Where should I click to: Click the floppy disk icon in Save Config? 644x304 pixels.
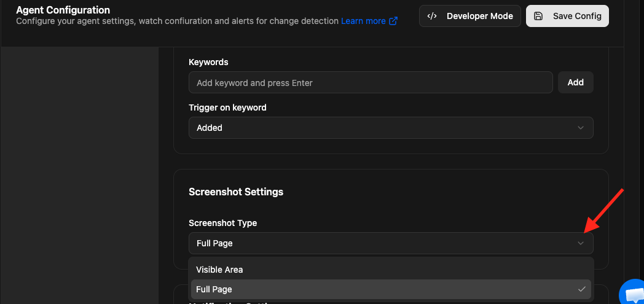[x=538, y=17]
